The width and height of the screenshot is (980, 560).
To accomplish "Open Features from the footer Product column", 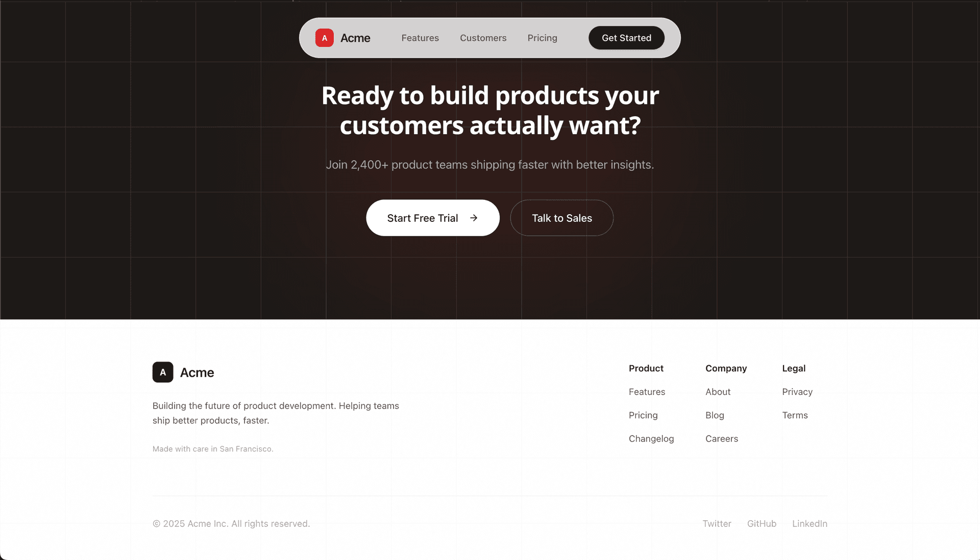I will (x=647, y=392).
